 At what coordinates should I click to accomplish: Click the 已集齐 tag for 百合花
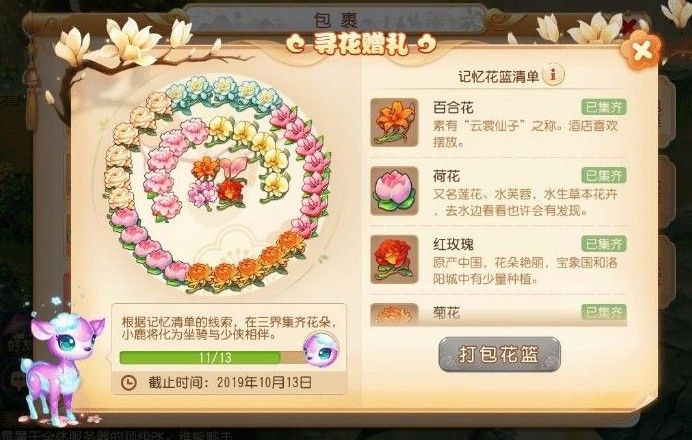[604, 107]
